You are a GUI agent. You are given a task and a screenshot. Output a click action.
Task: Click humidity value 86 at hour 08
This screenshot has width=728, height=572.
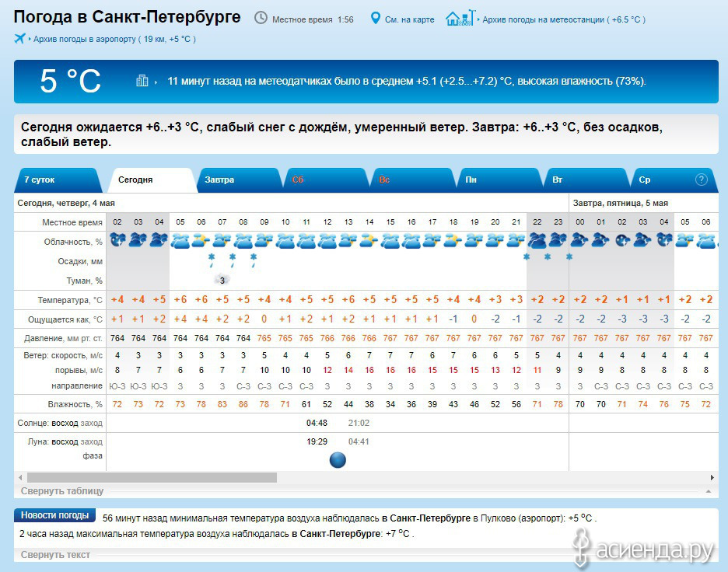pyautogui.click(x=243, y=404)
